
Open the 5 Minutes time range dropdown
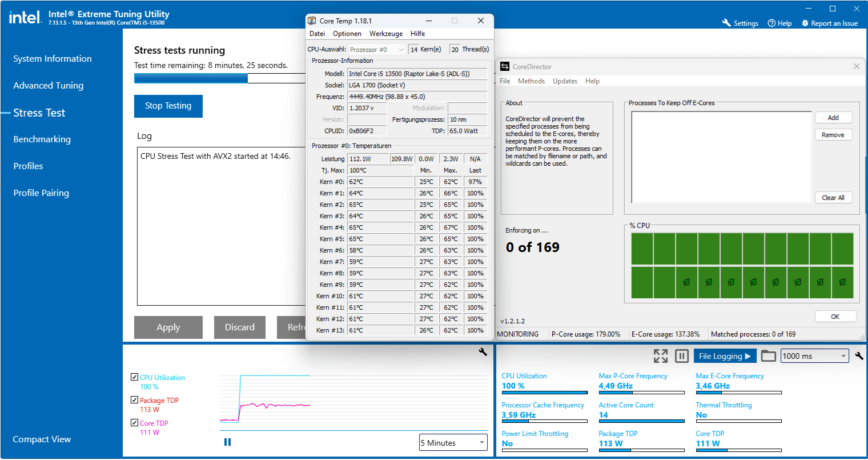coord(453,442)
